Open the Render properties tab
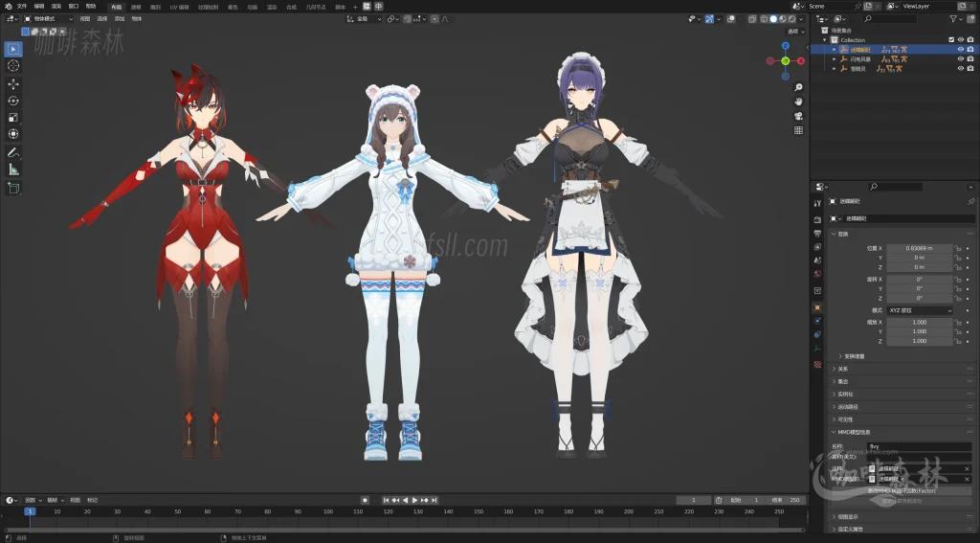 (817, 219)
